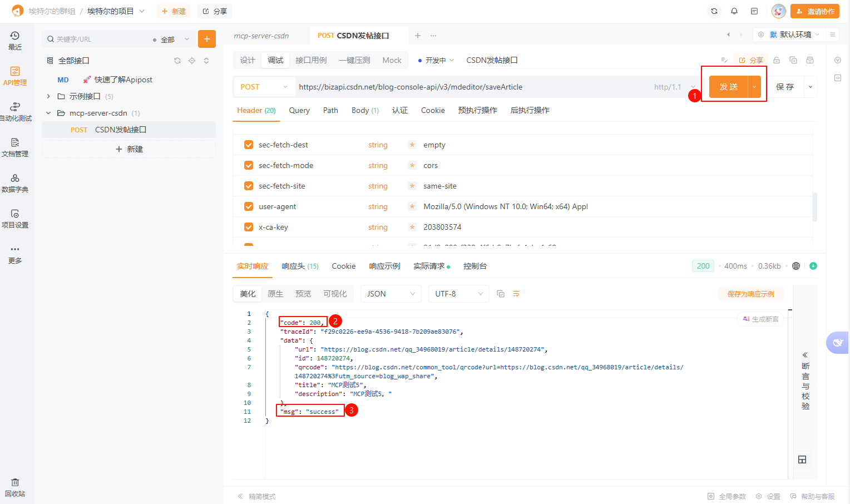Viewport: 850px width, 504px height.
Task: Collapse the mcp-server-csdn folder
Action: 48,113
